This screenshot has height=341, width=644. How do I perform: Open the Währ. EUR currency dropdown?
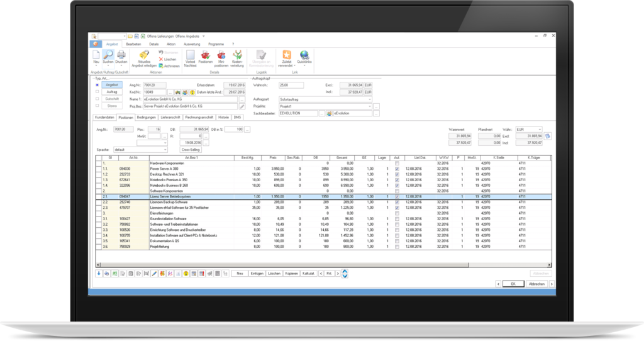point(540,130)
